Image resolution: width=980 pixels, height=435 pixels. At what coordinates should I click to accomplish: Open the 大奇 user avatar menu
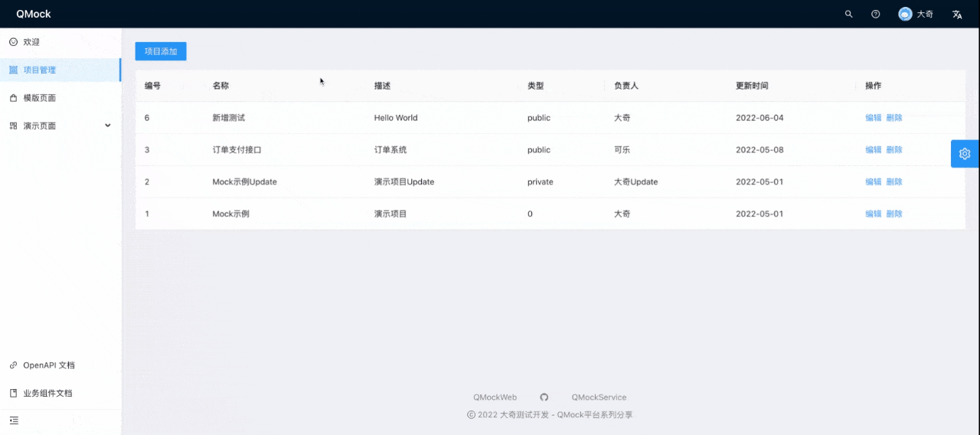[916, 14]
